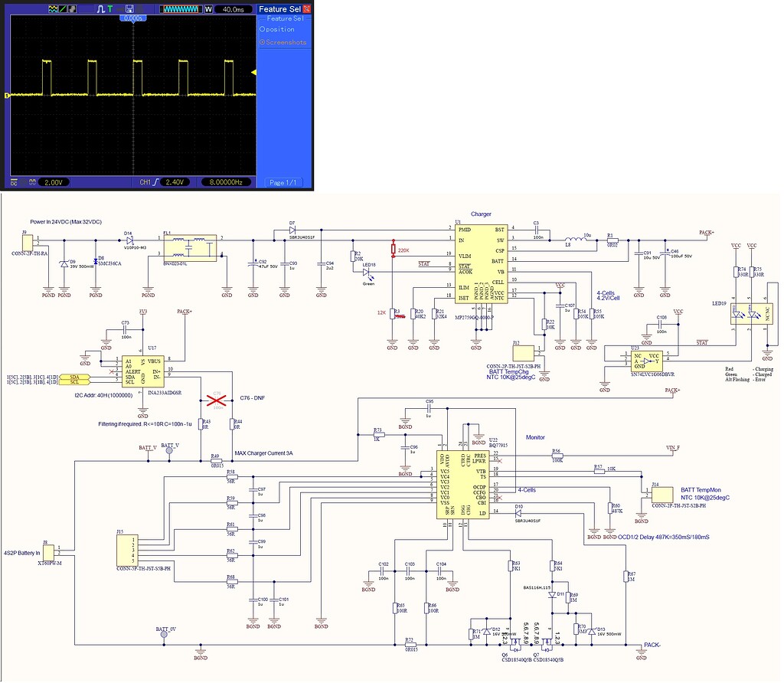This screenshot has width=784, height=683.
Task: Click the W window function icon
Action: (208, 8)
